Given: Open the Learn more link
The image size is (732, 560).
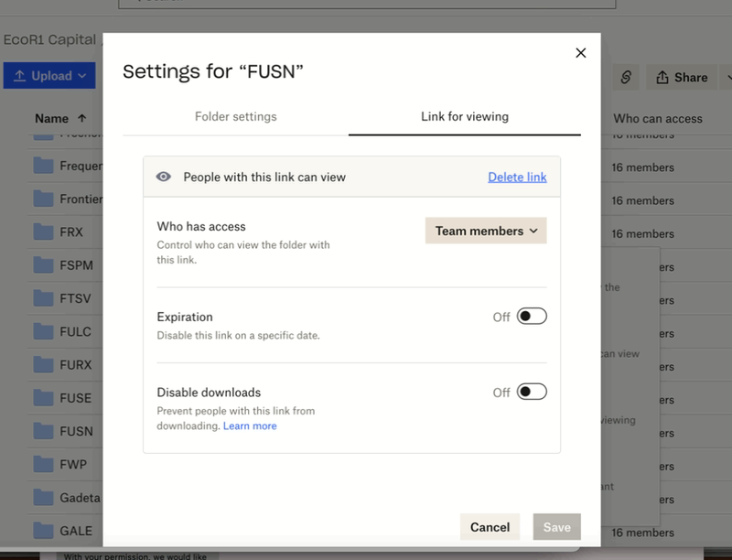Looking at the screenshot, I should 250,425.
